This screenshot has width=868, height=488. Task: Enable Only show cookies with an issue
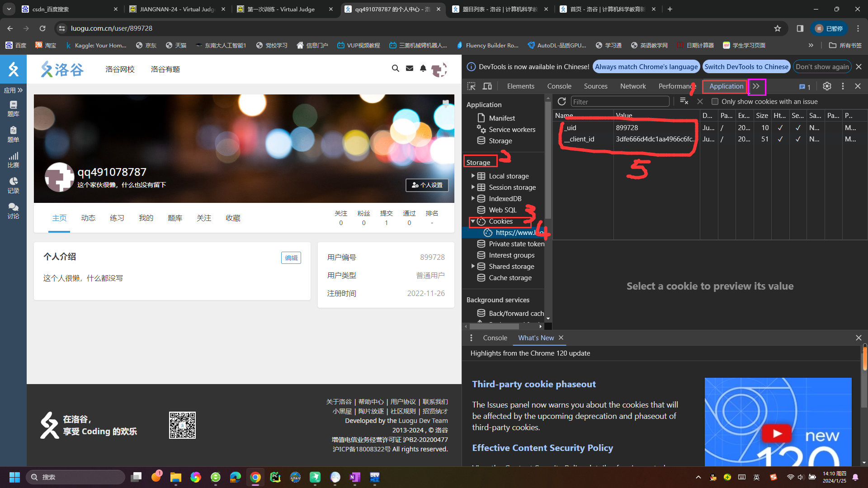click(x=715, y=102)
